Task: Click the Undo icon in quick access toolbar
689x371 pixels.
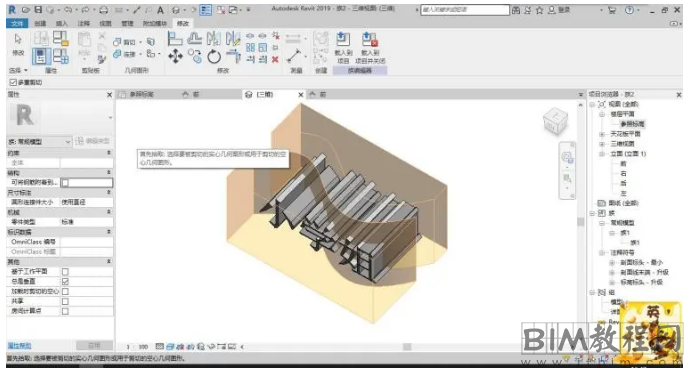Action: point(68,9)
